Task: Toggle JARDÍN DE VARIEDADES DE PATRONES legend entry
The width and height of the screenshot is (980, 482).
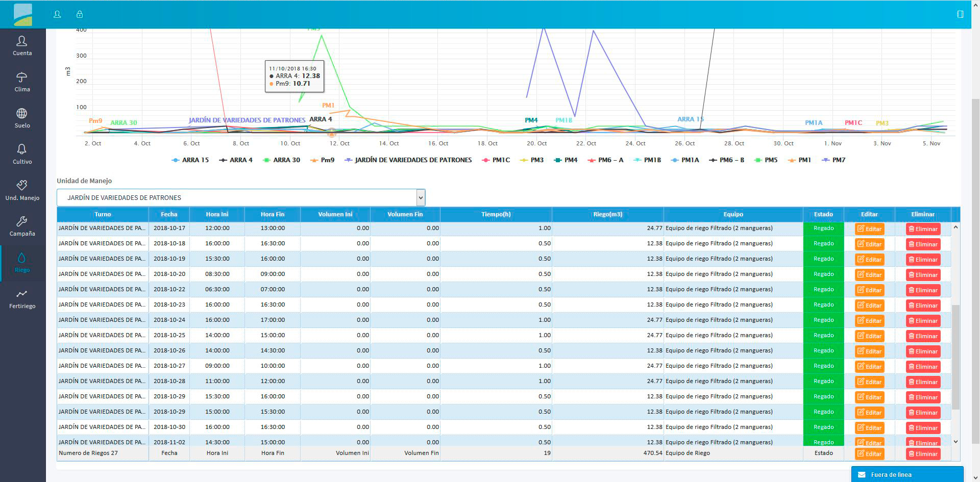Action: coord(408,160)
